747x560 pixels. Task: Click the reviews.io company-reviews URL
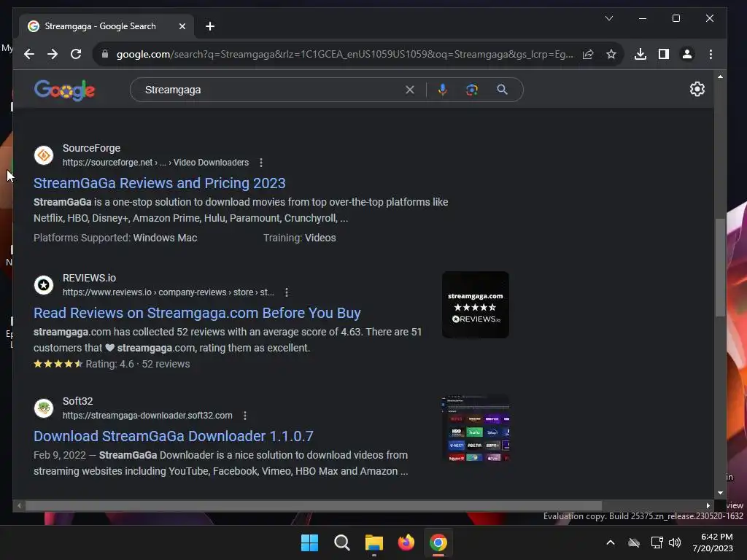coord(169,292)
